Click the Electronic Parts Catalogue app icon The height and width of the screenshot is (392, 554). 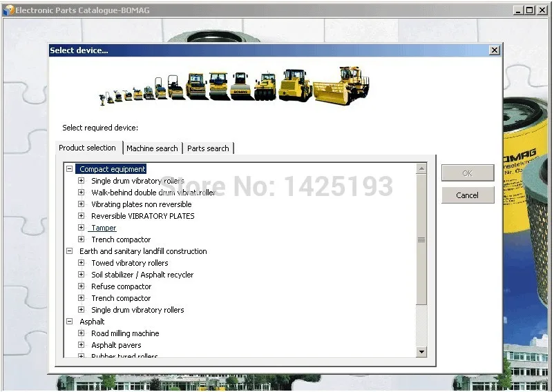(8, 10)
